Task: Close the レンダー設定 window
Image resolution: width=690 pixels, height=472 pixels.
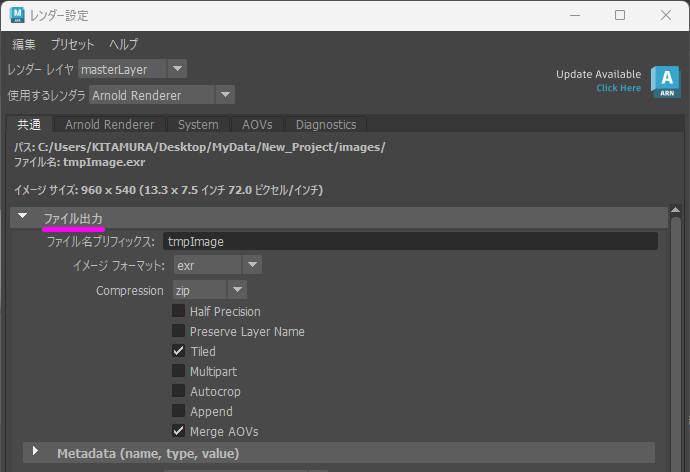Action: 666,15
